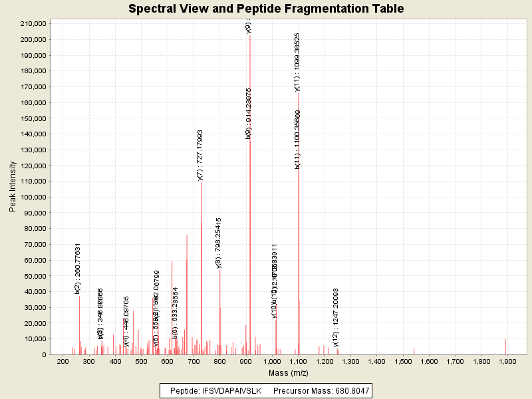532x399 pixels.
Task: Click the y(8) peak label at 798.25415
Action: tap(219, 243)
